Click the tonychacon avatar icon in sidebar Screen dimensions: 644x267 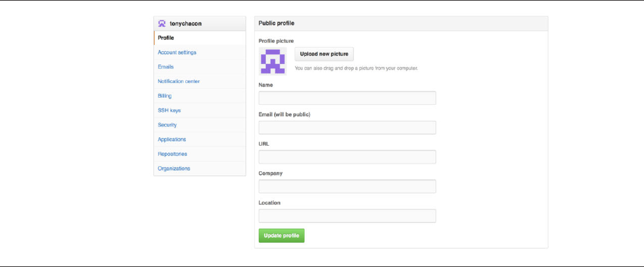(162, 24)
